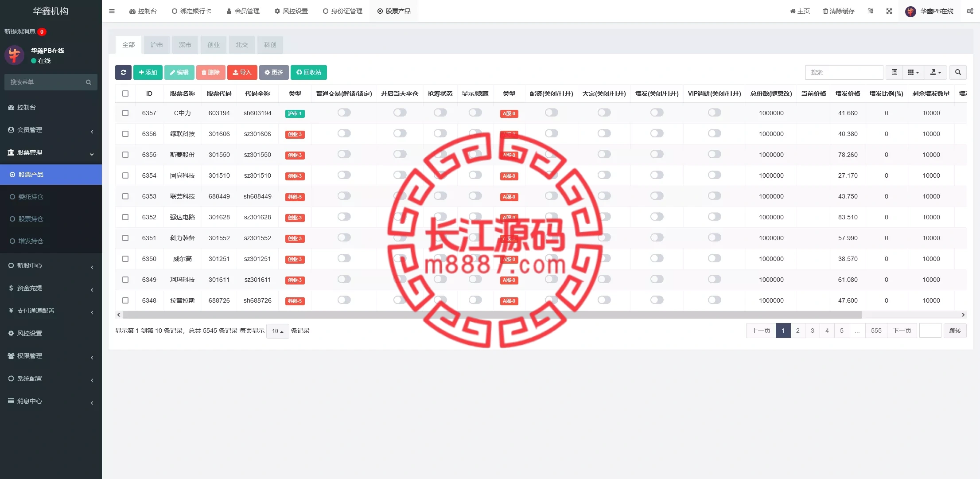Image resolution: width=980 pixels, height=479 pixels.
Task: Toggle fullscreen mode icon
Action: pyautogui.click(x=889, y=11)
